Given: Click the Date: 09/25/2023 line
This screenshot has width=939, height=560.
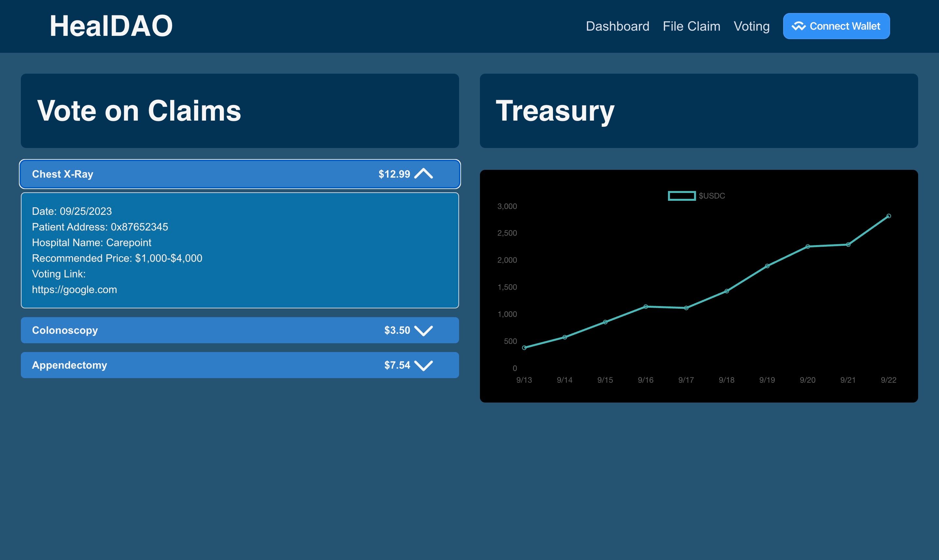Looking at the screenshot, I should click(x=72, y=211).
